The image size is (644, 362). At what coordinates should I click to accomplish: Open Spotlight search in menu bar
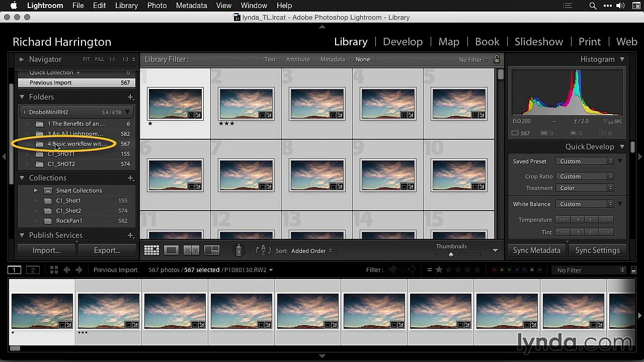pyautogui.click(x=593, y=6)
